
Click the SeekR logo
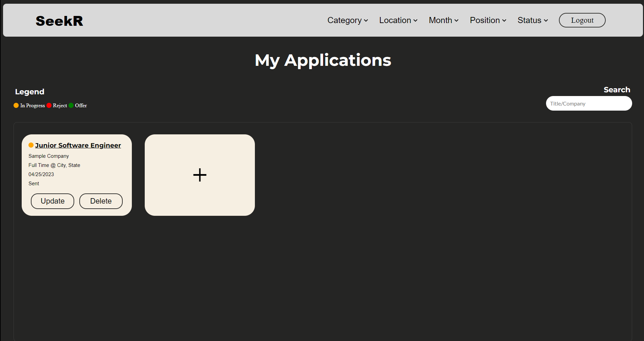pos(59,20)
